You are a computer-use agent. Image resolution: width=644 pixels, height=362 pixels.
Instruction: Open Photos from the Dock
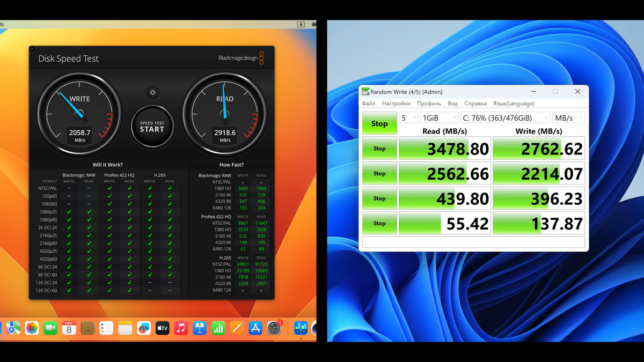32,328
